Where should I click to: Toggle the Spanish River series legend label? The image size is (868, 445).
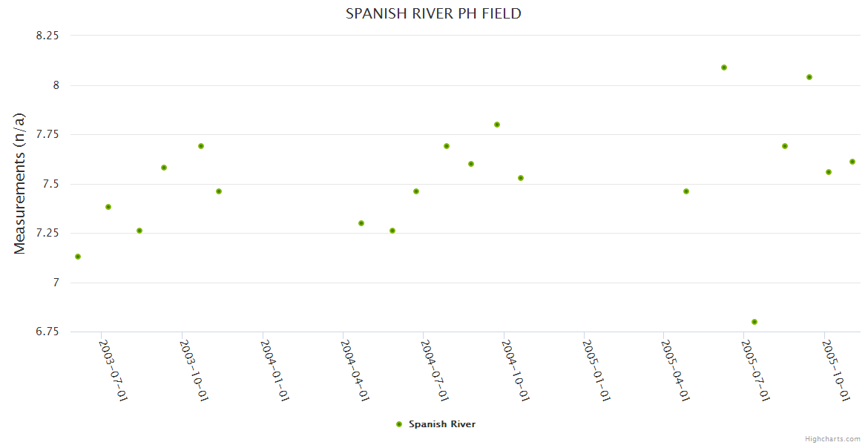[x=441, y=424]
